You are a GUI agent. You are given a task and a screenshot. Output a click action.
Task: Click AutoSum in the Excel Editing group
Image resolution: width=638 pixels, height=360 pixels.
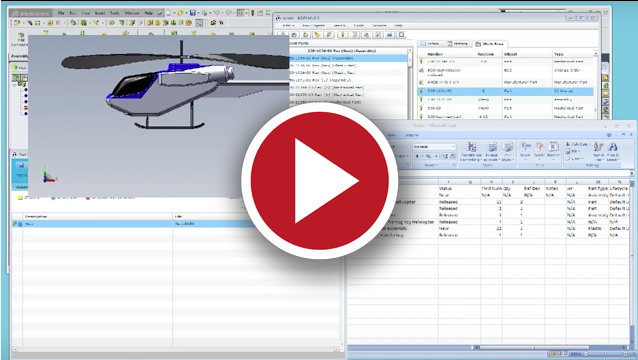click(x=577, y=144)
